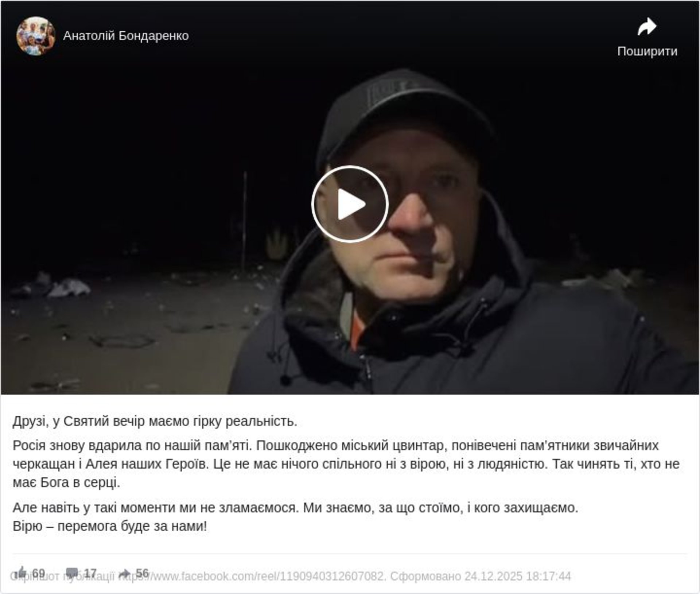Open the 69 likes count

[x=39, y=573]
